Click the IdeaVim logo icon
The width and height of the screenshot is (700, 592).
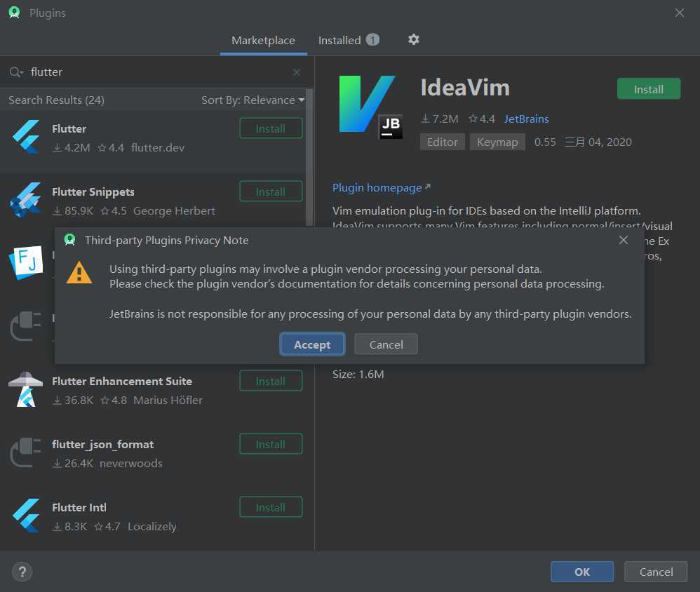tap(370, 106)
